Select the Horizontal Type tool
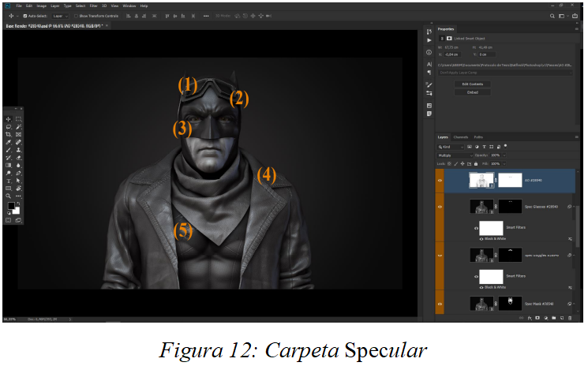This screenshot has height=366, width=588. tap(9, 181)
